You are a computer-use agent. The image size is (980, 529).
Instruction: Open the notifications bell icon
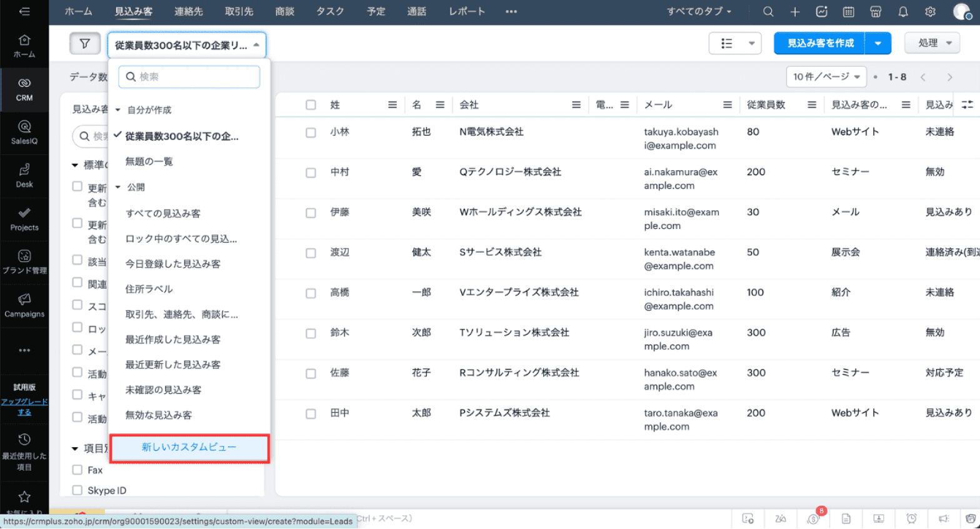(902, 11)
